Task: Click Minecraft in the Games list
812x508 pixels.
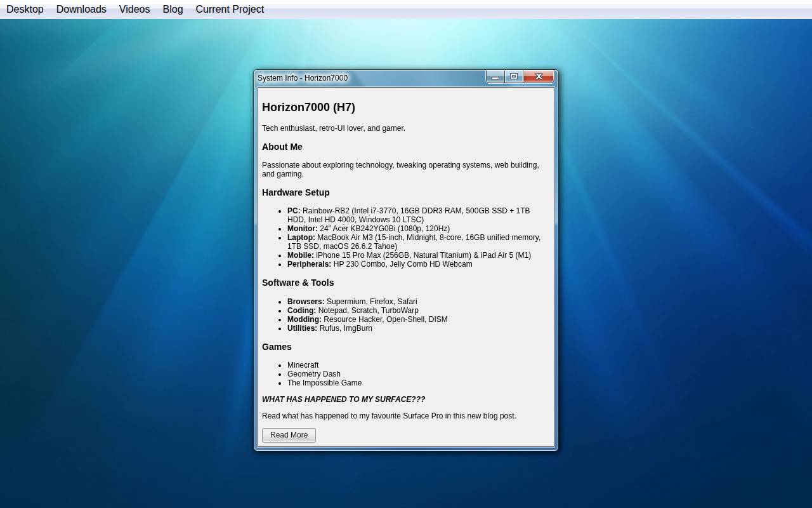Action: 303,365
